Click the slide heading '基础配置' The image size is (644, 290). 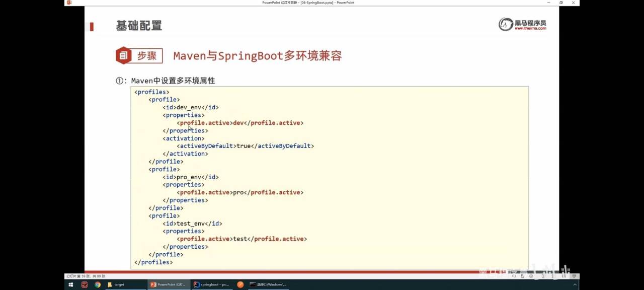point(139,26)
